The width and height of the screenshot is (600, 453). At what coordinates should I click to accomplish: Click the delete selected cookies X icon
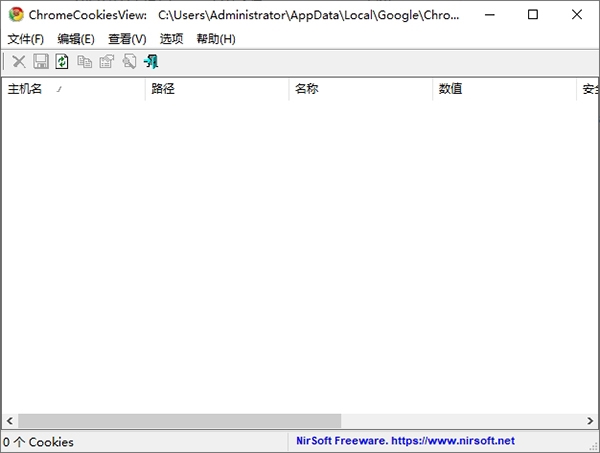(19, 61)
